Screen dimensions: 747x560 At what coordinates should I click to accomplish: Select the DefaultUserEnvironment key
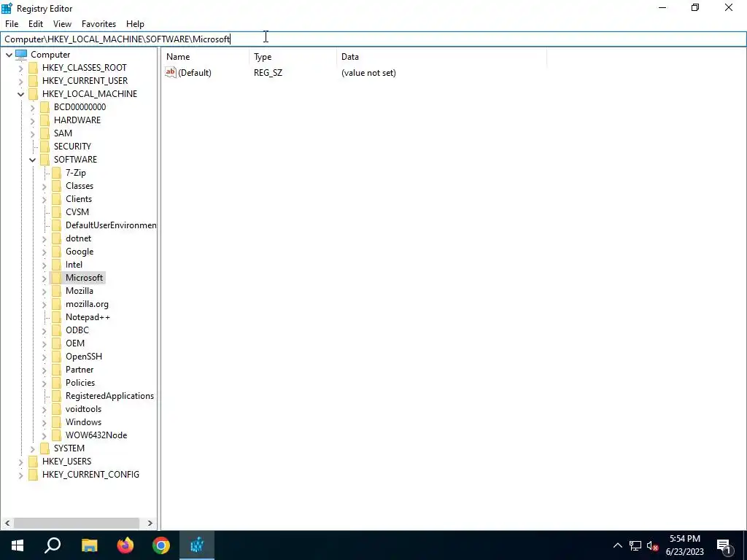tap(111, 225)
